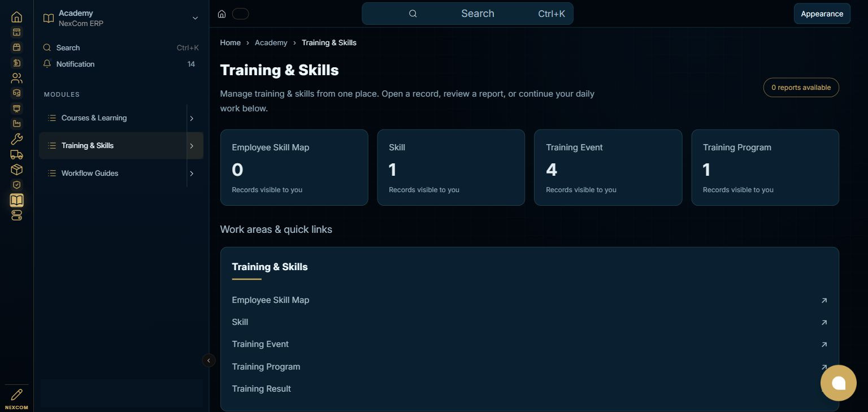Open the Skill quick link
Image resolution: width=868 pixels, height=412 pixels.
coord(530,322)
